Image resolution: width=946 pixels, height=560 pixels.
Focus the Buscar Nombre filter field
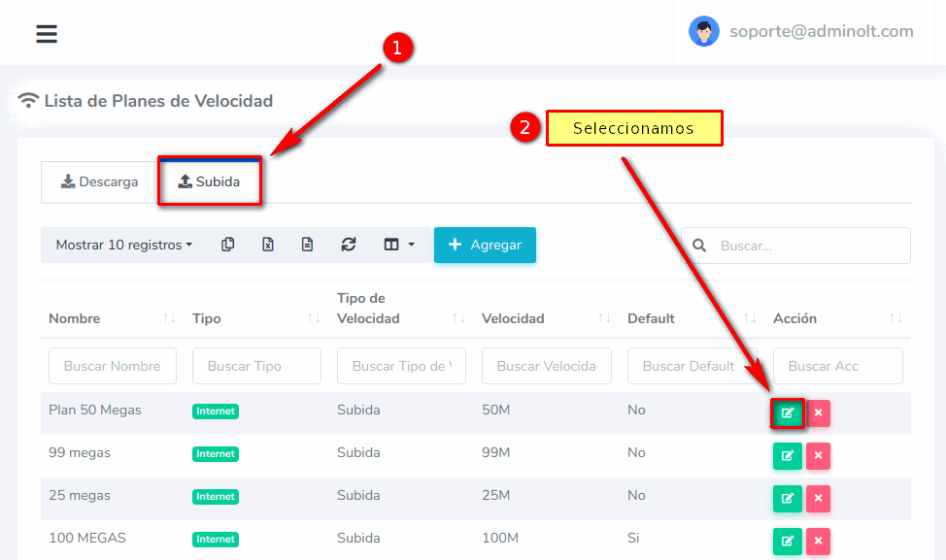pos(113,366)
